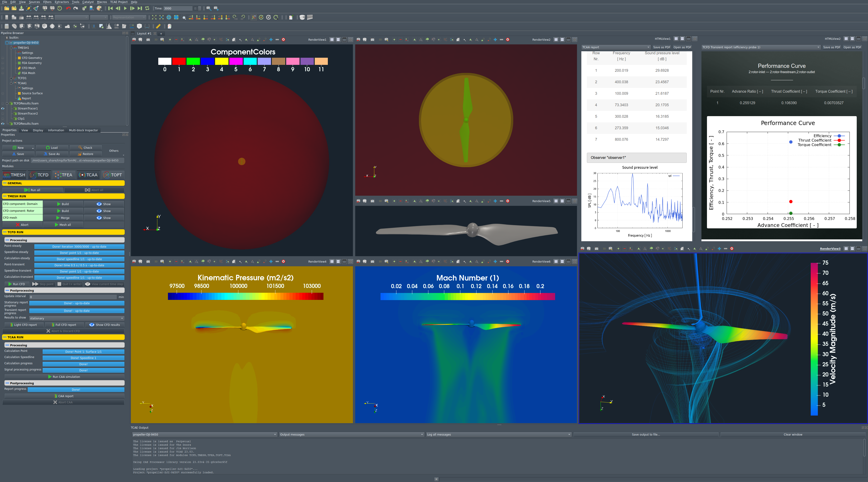Open the color palette icon

(x=99, y=9)
